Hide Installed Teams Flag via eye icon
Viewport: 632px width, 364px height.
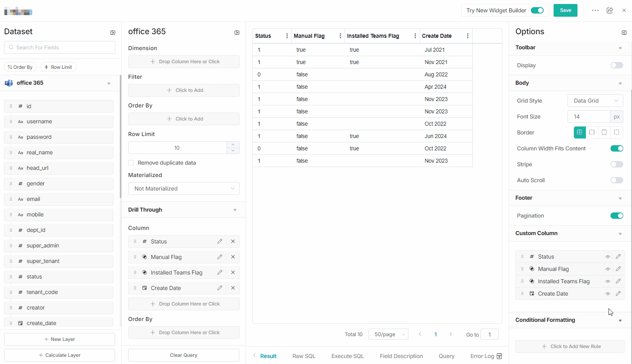tap(608, 282)
